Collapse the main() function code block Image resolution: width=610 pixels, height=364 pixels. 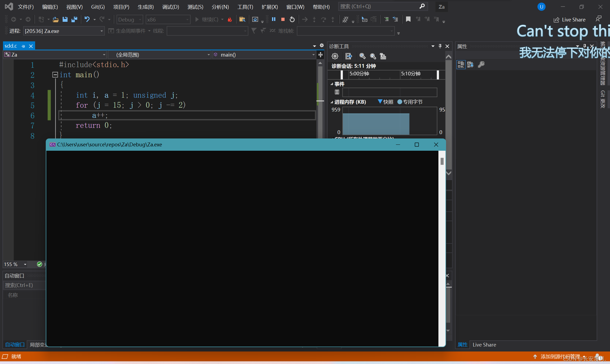(55, 75)
